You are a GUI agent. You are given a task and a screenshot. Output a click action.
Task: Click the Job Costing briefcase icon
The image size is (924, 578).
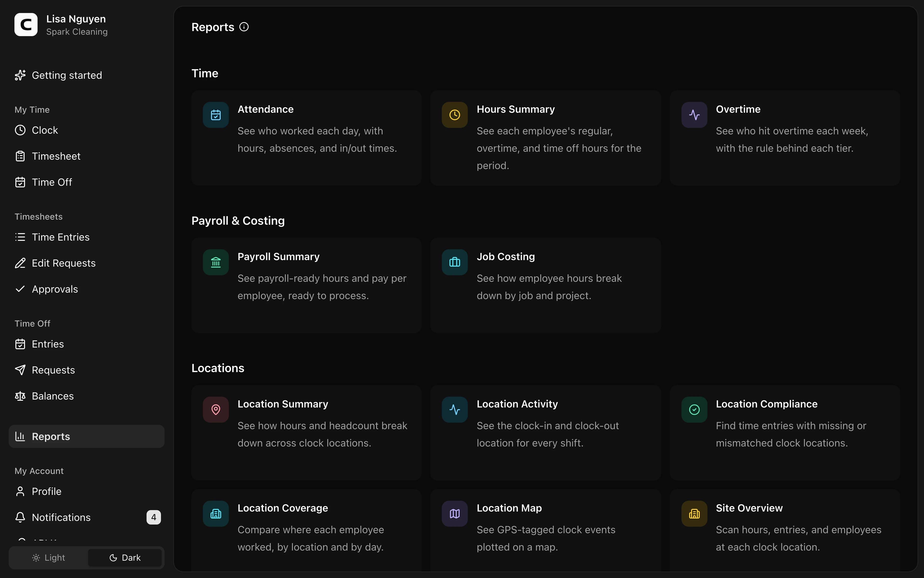click(x=455, y=262)
